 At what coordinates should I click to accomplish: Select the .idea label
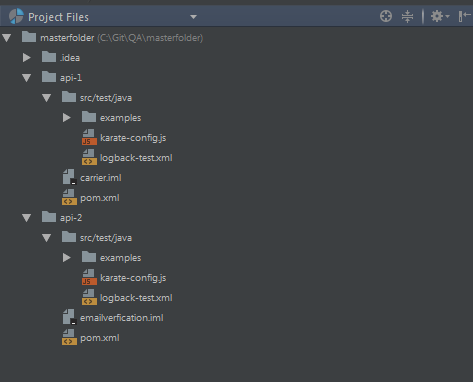(x=70, y=58)
